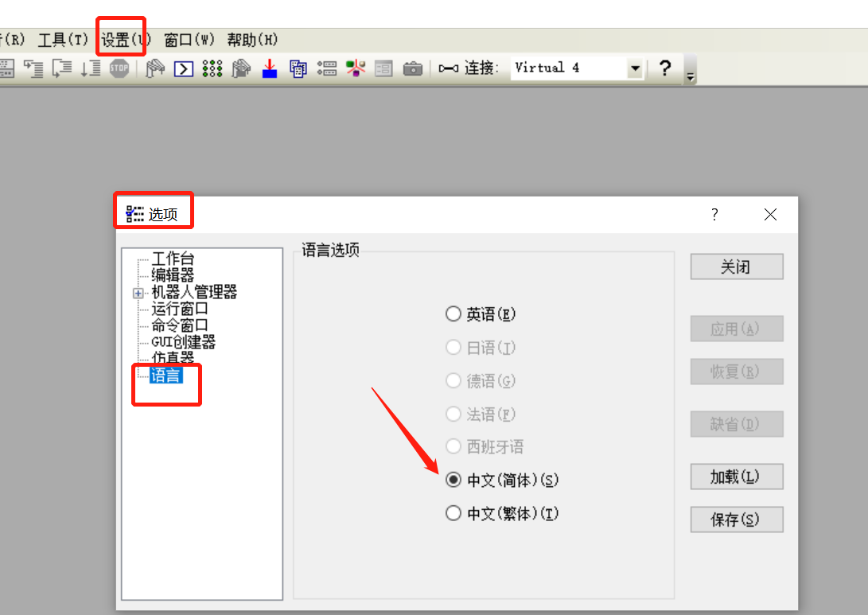868x615 pixels.
Task: Click the step-over execution icon beside STOP
Action: point(91,68)
